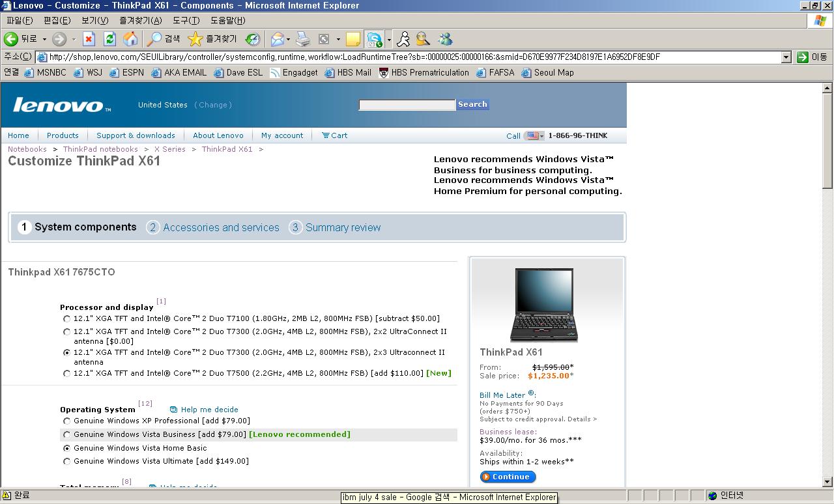
Task: Expand the Skype toolbar dropdown arrow
Action: 388,39
